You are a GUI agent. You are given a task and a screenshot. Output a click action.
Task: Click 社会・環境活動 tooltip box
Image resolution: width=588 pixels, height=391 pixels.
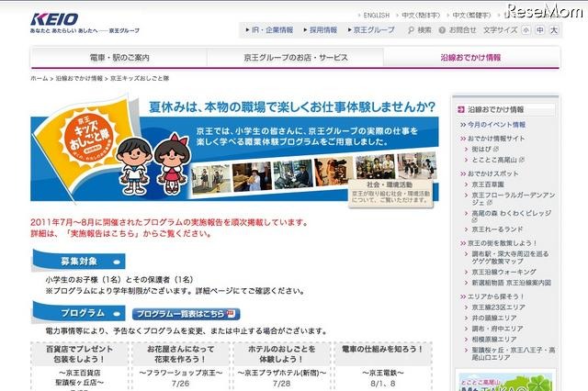click(390, 194)
